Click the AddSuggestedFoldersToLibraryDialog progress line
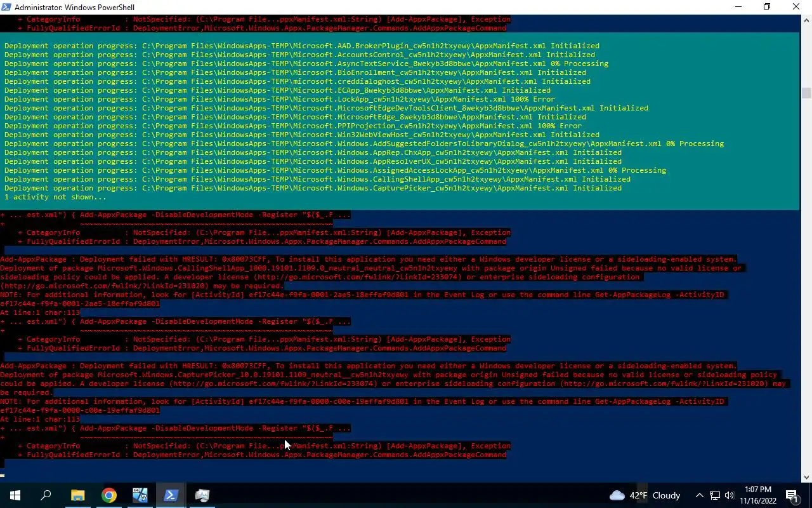This screenshot has height=508, width=812. pyautogui.click(x=364, y=144)
